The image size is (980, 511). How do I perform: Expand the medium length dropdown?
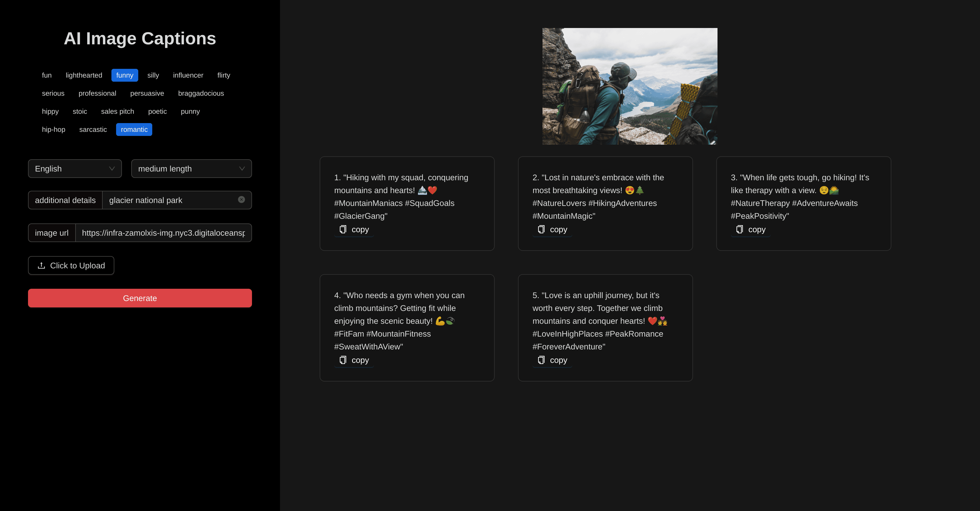coord(191,169)
